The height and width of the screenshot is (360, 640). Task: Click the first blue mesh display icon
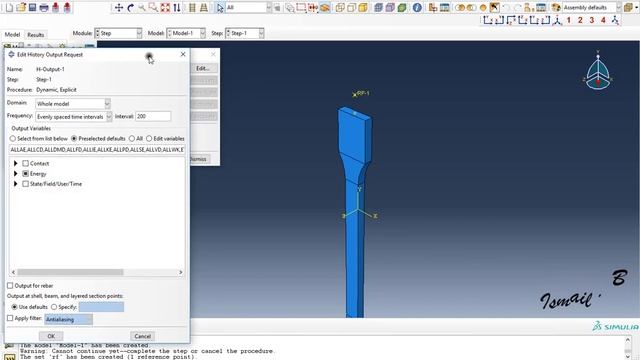coord(378,7)
